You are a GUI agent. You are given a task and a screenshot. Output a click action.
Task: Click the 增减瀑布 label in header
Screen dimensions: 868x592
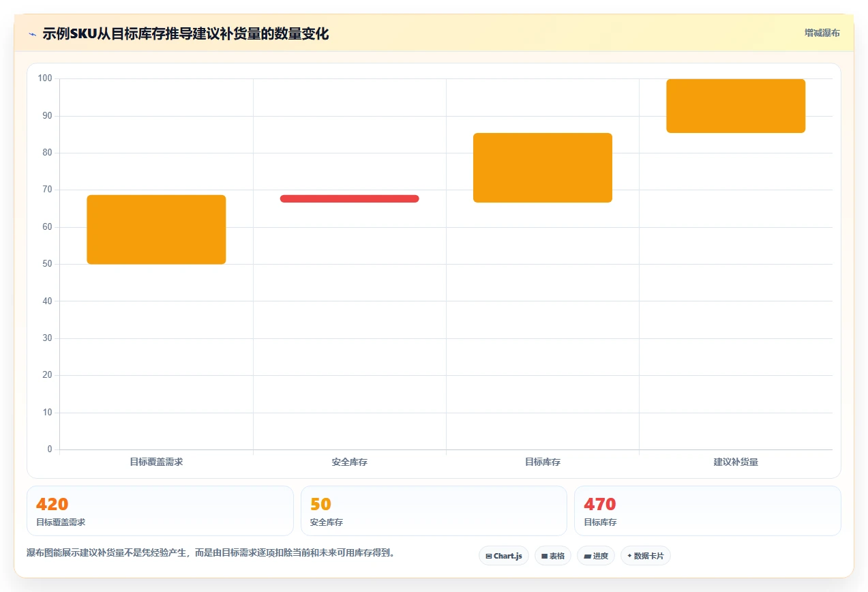822,33
